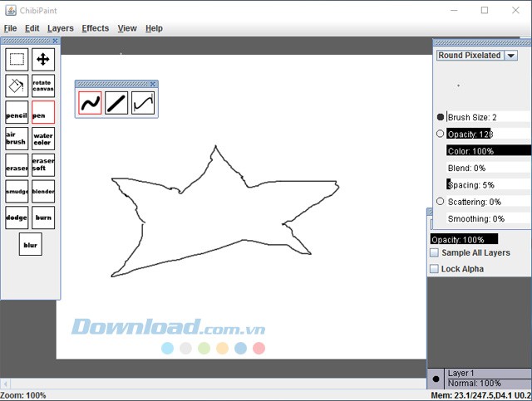Adjust the Smoothing 0% slider
The width and height of the screenshot is (532, 401).
point(489,218)
